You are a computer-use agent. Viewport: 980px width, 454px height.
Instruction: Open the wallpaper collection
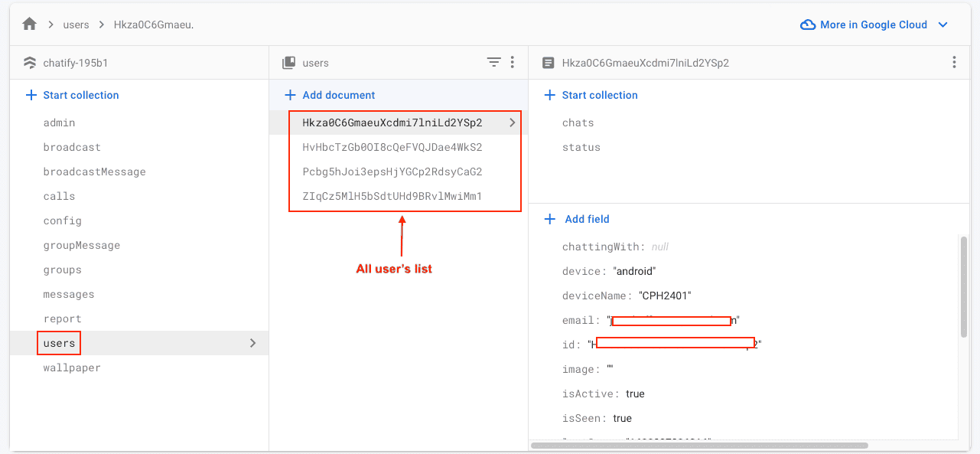(x=72, y=367)
